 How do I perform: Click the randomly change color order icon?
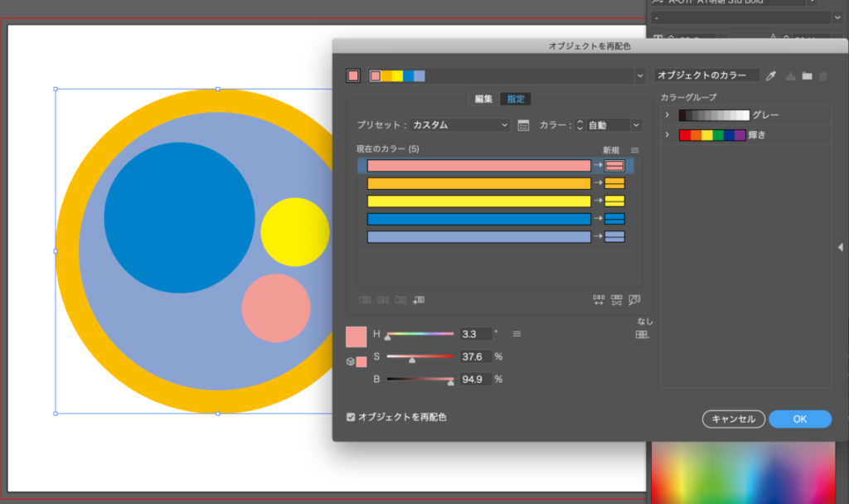(x=599, y=300)
